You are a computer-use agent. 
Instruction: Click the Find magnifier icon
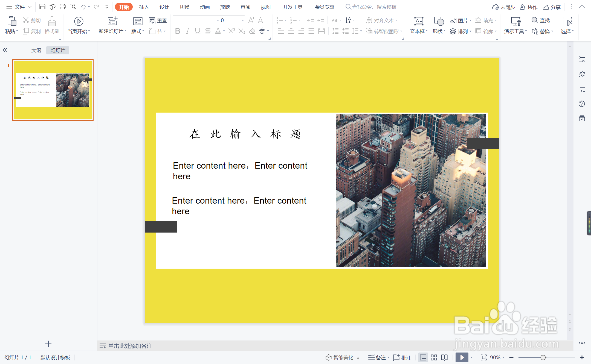[x=535, y=20]
